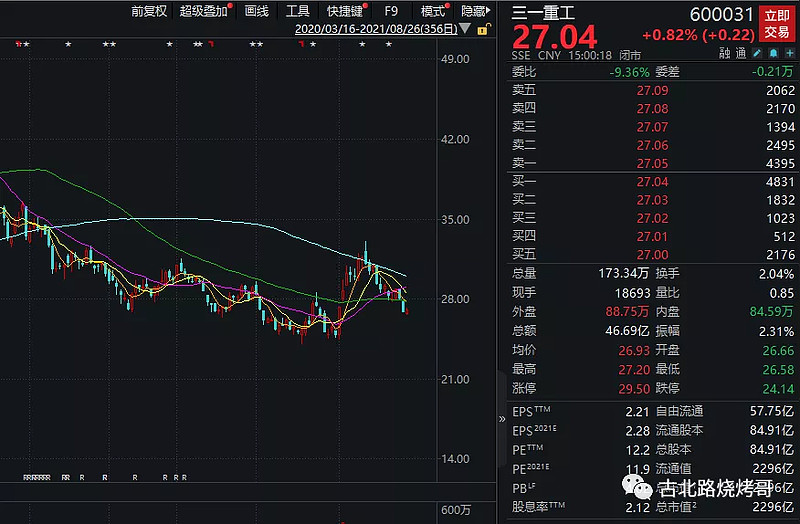Select the 买四 27.01 bid row
The height and width of the screenshot is (524, 800).
point(653,237)
